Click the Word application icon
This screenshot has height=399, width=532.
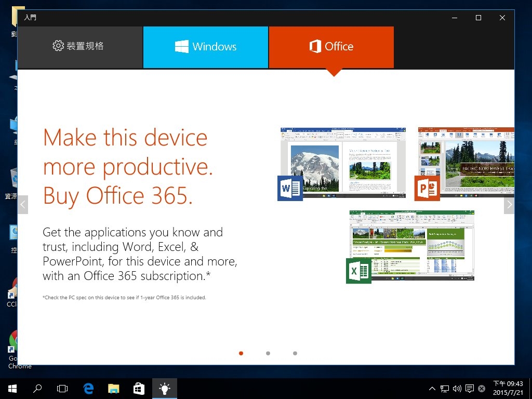click(290, 188)
